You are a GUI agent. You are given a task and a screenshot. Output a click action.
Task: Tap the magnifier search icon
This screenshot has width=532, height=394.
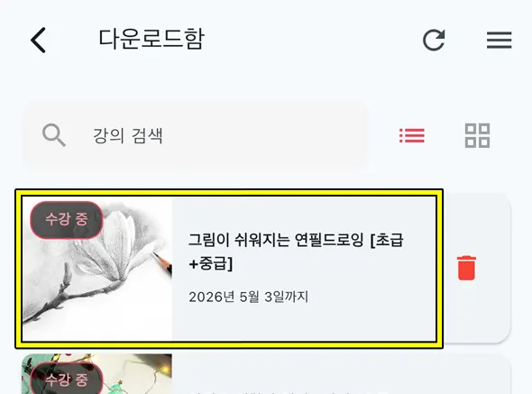[53, 135]
